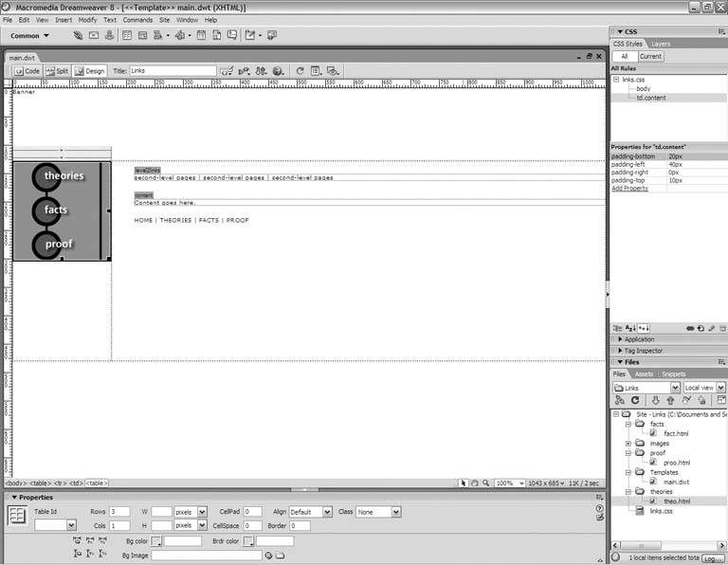Image resolution: width=728 pixels, height=565 pixels.
Task: Open the Local view dropdown
Action: pos(703,388)
